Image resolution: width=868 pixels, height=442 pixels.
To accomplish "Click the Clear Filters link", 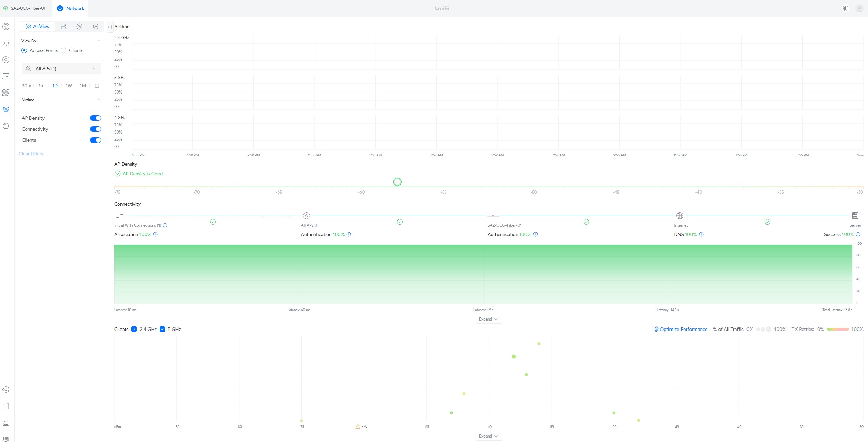I will click(x=31, y=154).
